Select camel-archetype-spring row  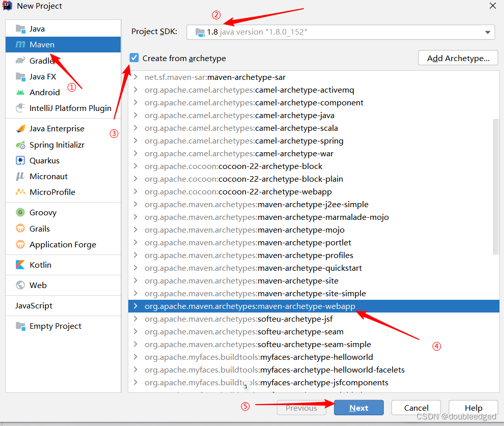click(314, 140)
